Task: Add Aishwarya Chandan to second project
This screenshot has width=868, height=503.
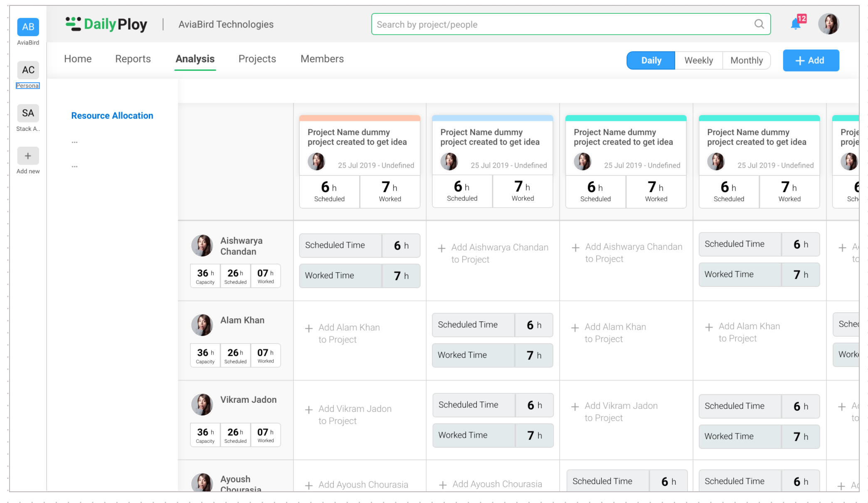Action: 442,249
